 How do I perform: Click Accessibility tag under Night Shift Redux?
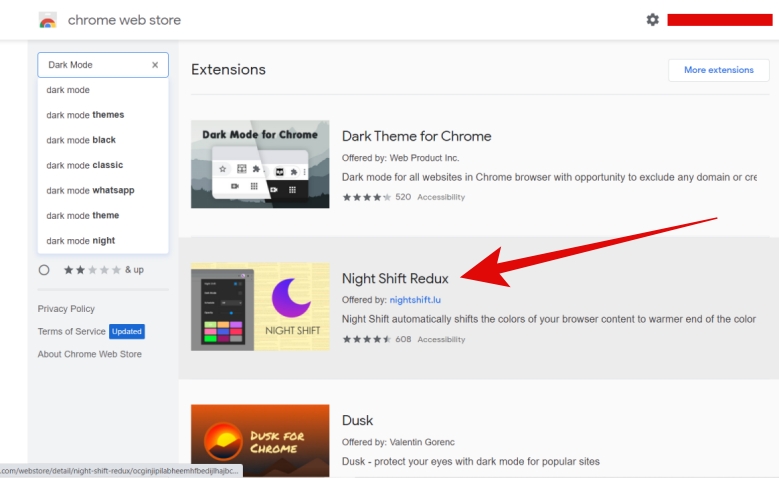(441, 339)
